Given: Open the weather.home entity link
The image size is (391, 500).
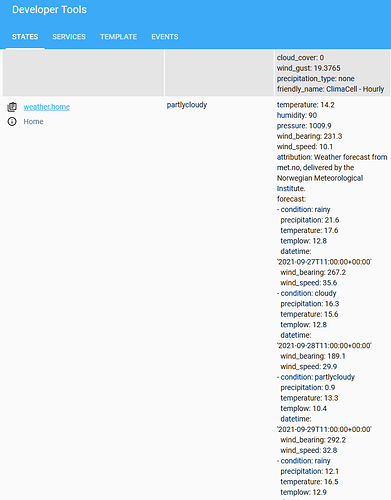Looking at the screenshot, I should (x=47, y=107).
